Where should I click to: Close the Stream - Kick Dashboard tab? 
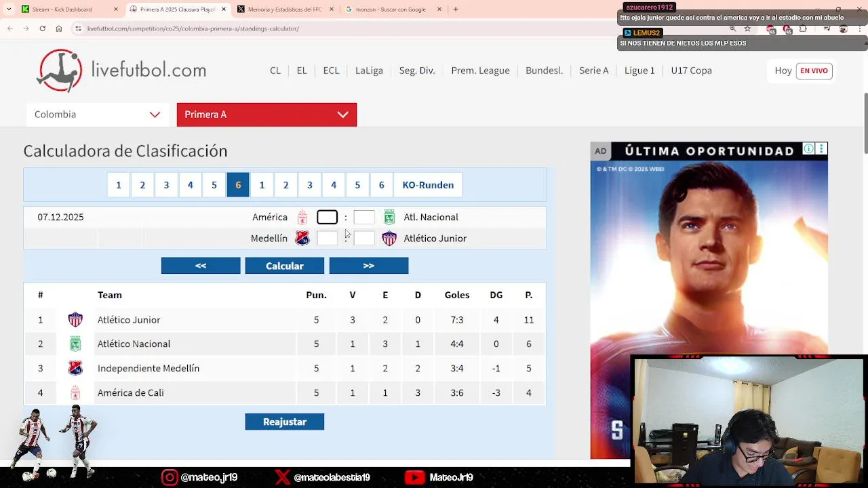[x=116, y=9]
